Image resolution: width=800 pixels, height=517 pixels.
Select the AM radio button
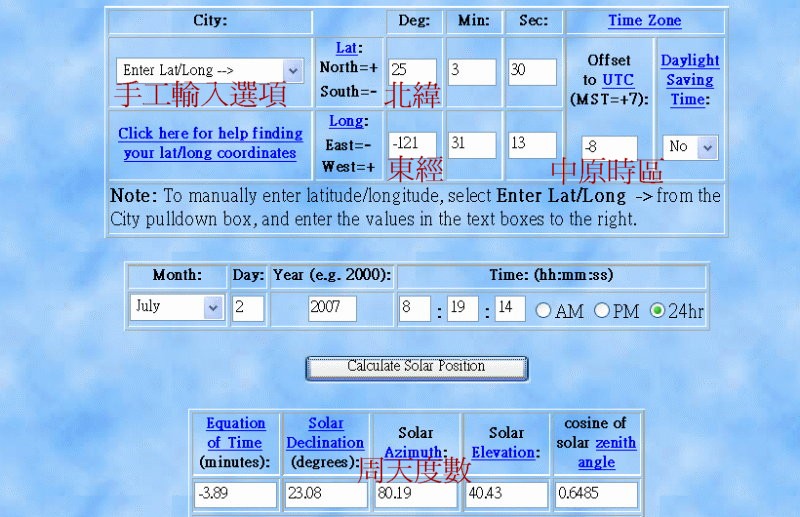(x=543, y=311)
